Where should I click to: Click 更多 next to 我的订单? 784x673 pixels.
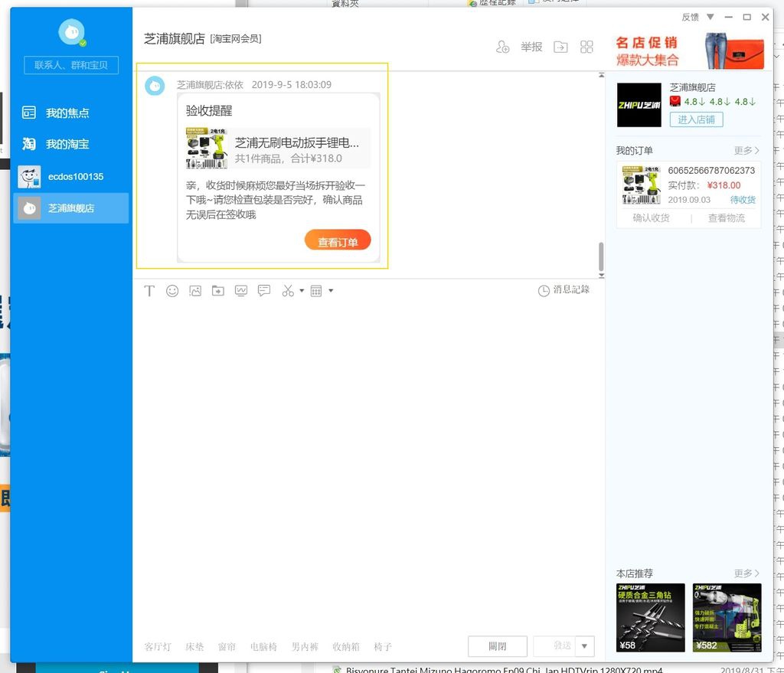746,151
